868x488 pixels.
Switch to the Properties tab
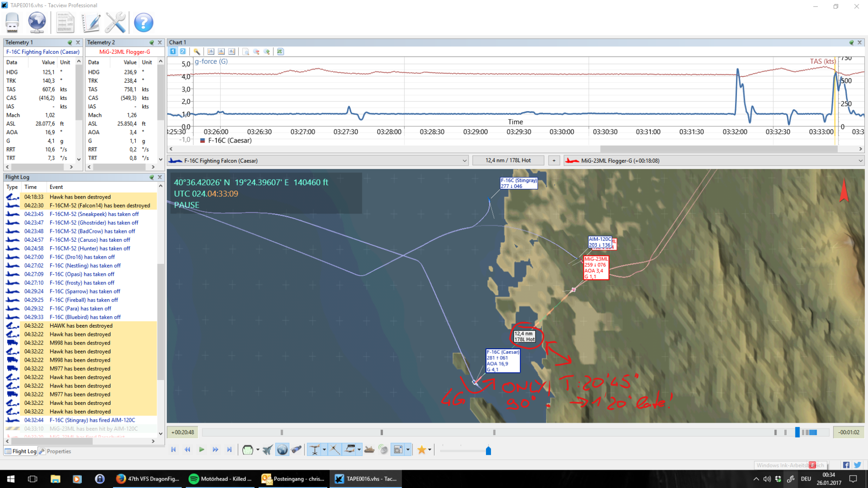[55, 451]
